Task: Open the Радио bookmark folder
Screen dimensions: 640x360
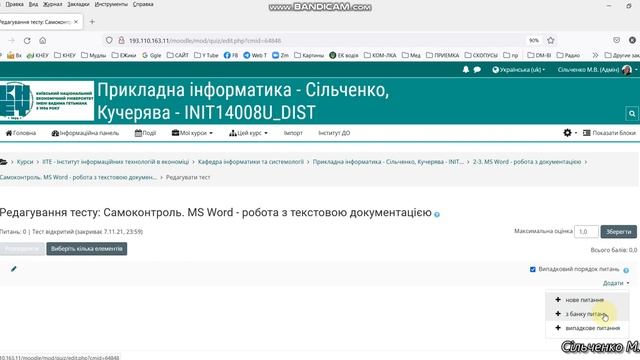Action: tap(569, 55)
